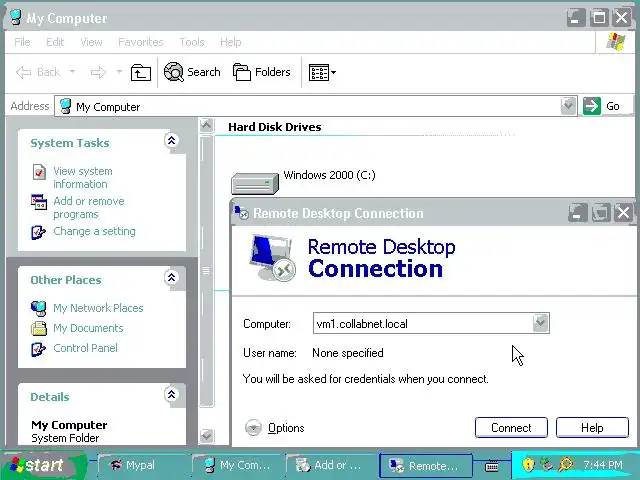Click the task pane scroll up arrow
This screenshot has height=480, width=640.
207,125
